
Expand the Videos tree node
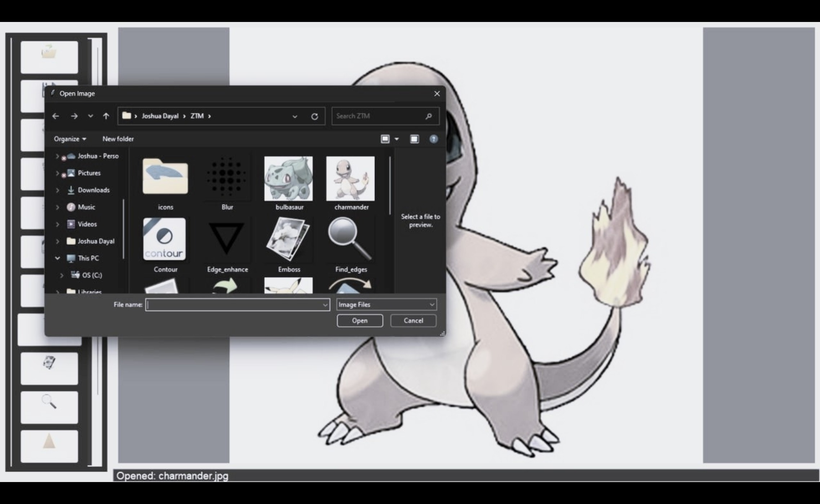[x=57, y=224]
